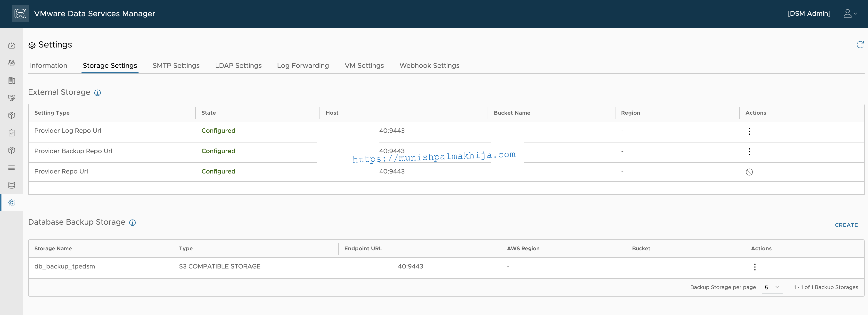868x315 pixels.
Task: Click the 40:9443 endpoint URL in backup table
Action: pyautogui.click(x=410, y=266)
